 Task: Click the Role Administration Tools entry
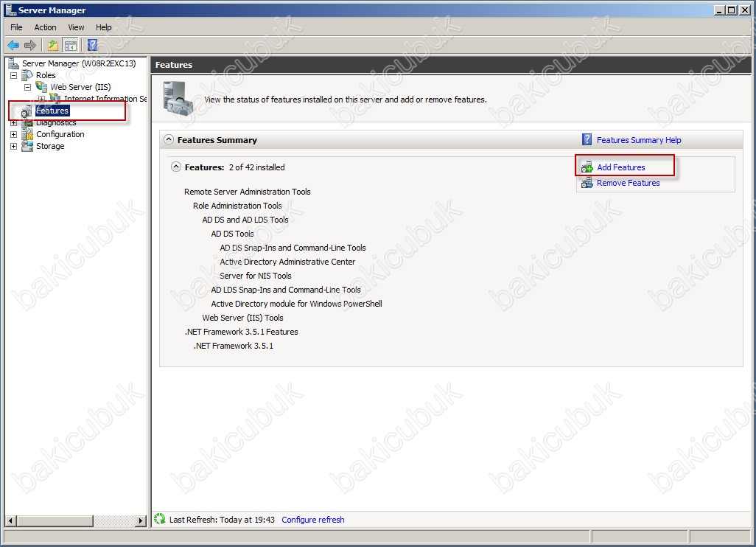coord(237,206)
